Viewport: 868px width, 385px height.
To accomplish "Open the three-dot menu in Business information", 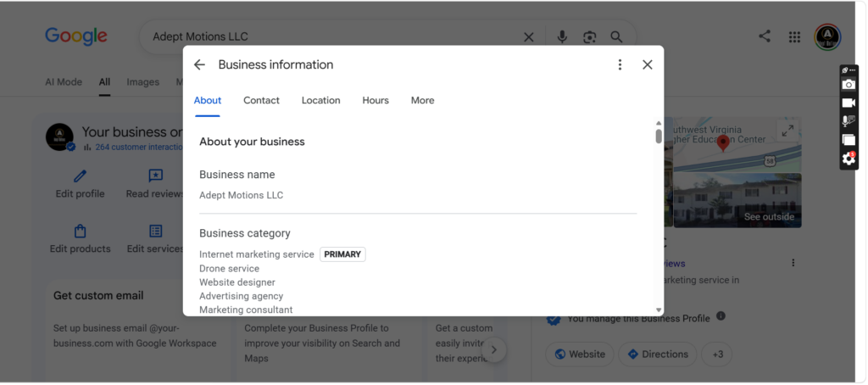I will point(620,64).
